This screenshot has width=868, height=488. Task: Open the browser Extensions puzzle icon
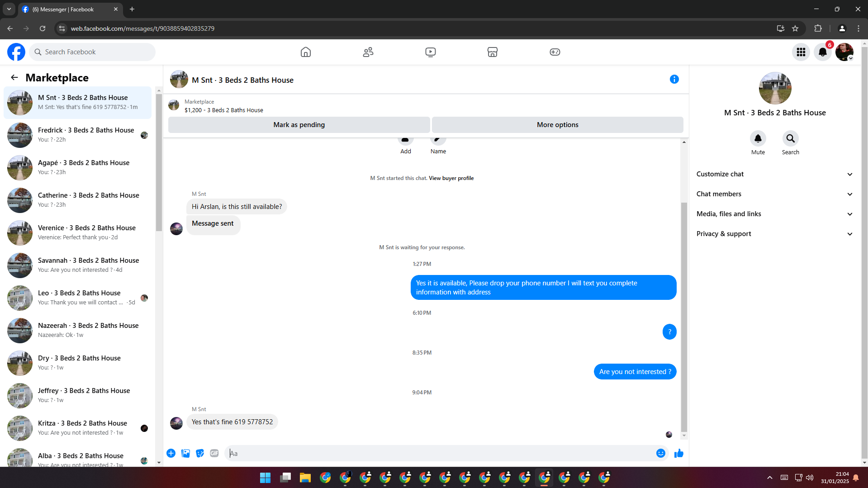[x=818, y=28]
